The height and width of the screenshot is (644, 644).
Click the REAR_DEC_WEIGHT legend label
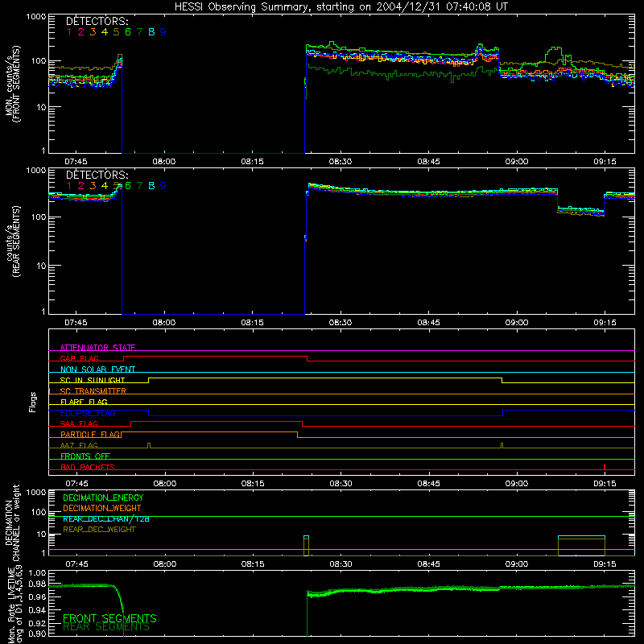99,530
